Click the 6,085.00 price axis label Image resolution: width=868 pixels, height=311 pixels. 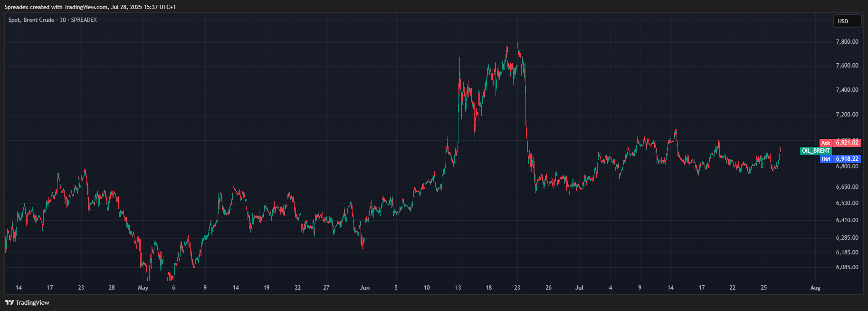coord(847,267)
